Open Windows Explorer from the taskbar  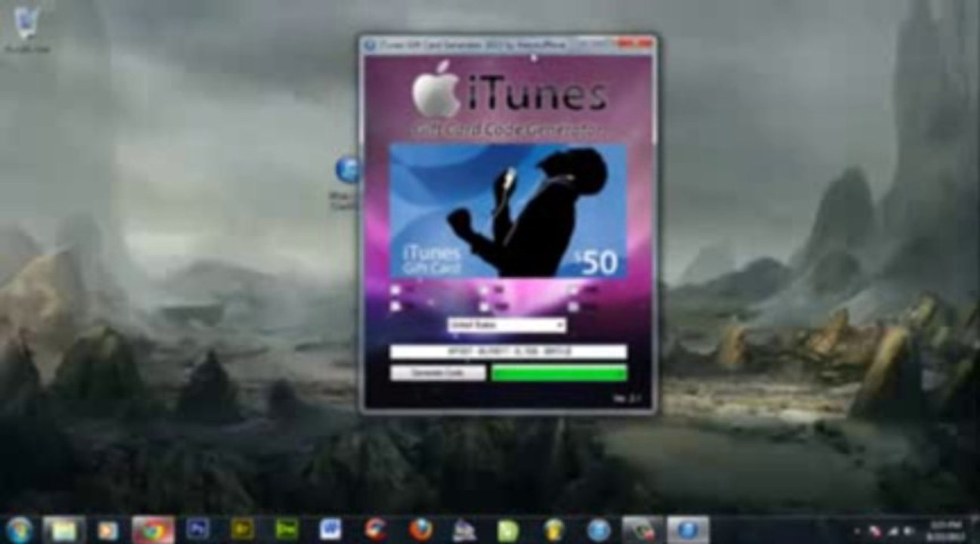(64, 530)
